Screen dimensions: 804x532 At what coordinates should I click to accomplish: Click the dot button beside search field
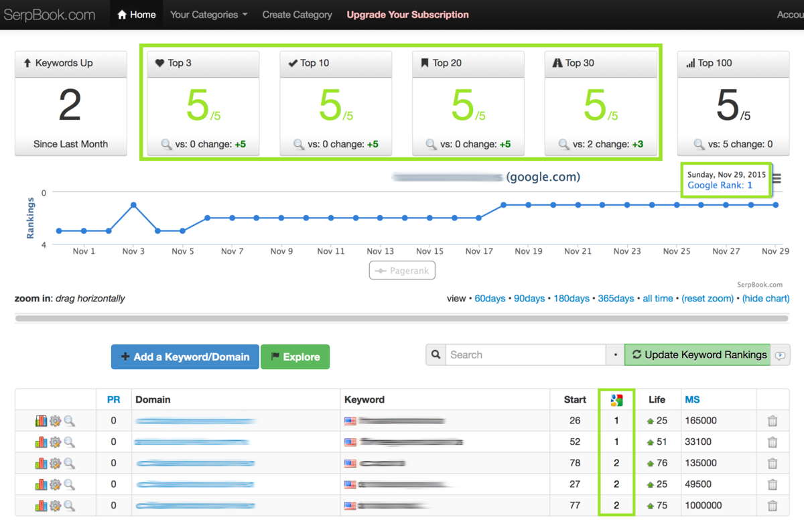pyautogui.click(x=616, y=355)
